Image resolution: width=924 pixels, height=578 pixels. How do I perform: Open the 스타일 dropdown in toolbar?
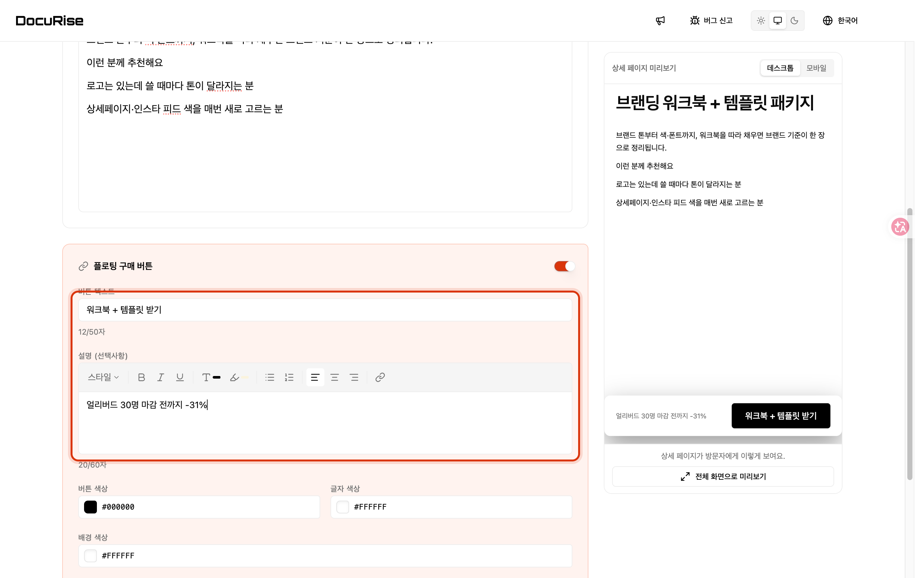pyautogui.click(x=103, y=377)
